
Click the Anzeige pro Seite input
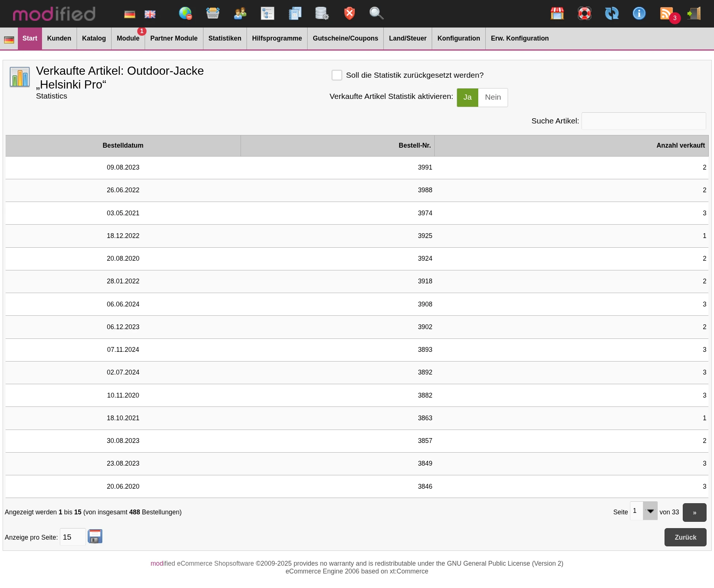point(73,537)
